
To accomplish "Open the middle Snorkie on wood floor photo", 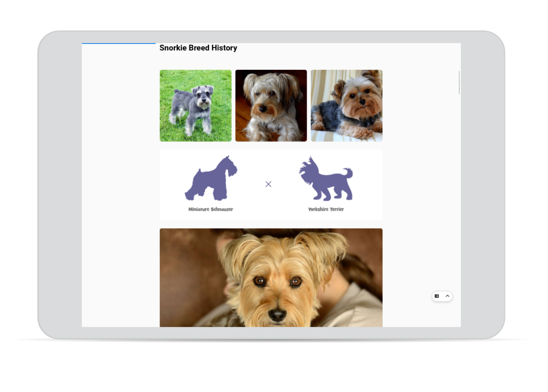I will coord(271,106).
